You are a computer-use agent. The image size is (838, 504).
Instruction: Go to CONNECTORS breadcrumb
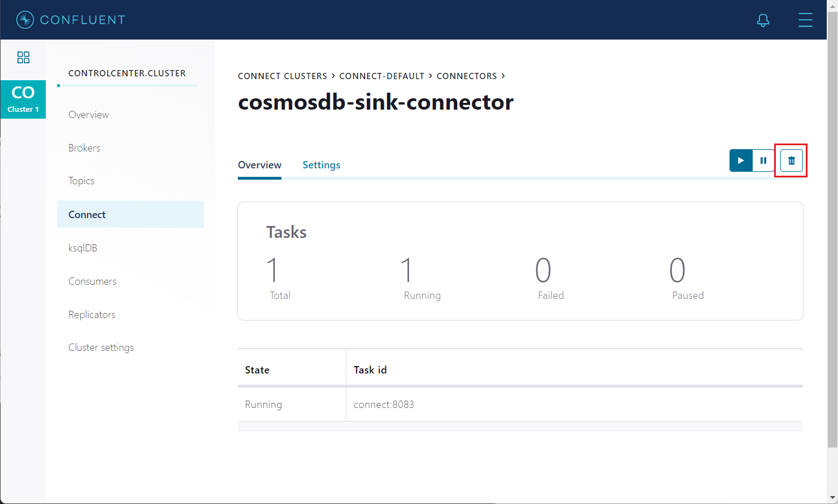pyautogui.click(x=467, y=76)
